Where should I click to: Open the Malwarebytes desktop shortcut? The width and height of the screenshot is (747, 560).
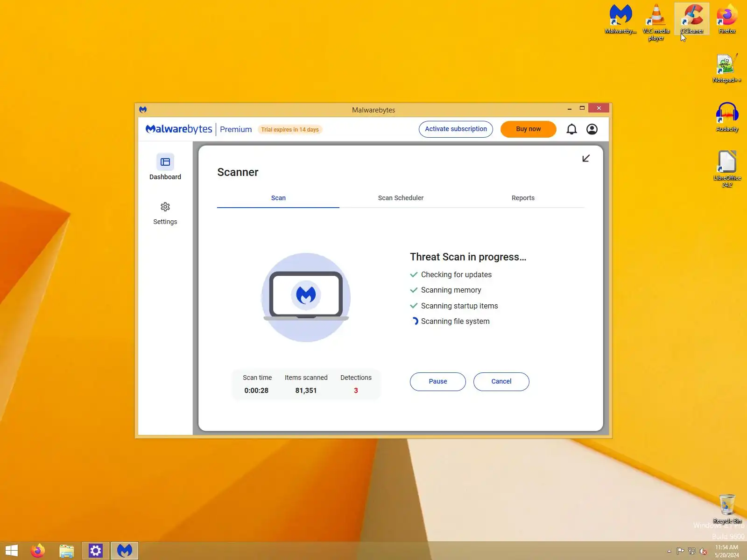620,19
